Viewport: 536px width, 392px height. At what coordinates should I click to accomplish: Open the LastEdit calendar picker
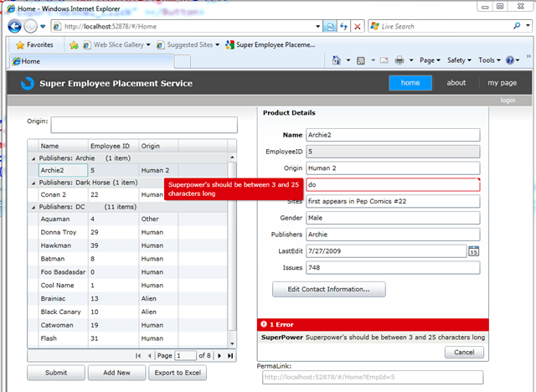[x=473, y=250]
